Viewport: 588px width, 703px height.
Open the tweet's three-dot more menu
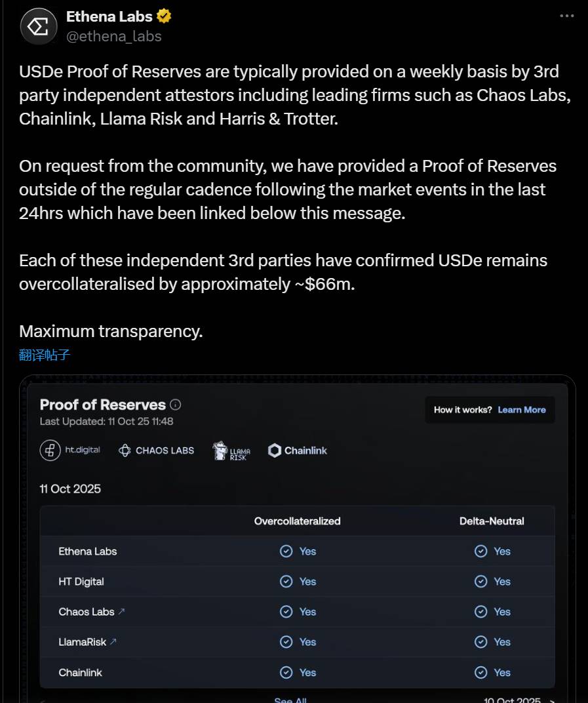coord(567,16)
